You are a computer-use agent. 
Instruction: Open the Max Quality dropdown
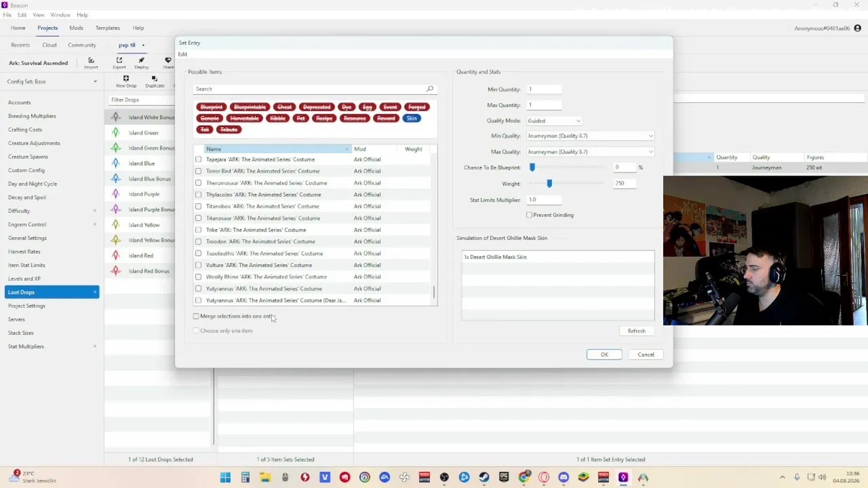(x=590, y=152)
